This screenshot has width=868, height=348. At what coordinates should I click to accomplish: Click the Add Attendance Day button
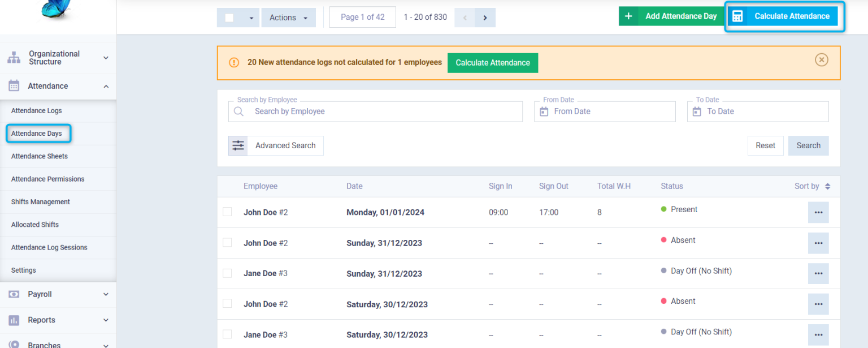coord(671,16)
